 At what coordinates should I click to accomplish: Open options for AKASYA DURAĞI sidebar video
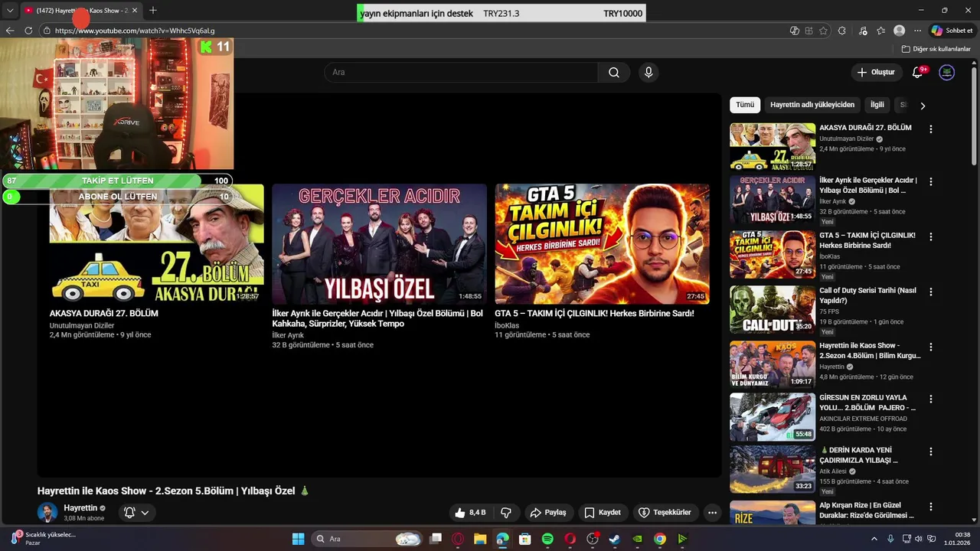point(931,129)
